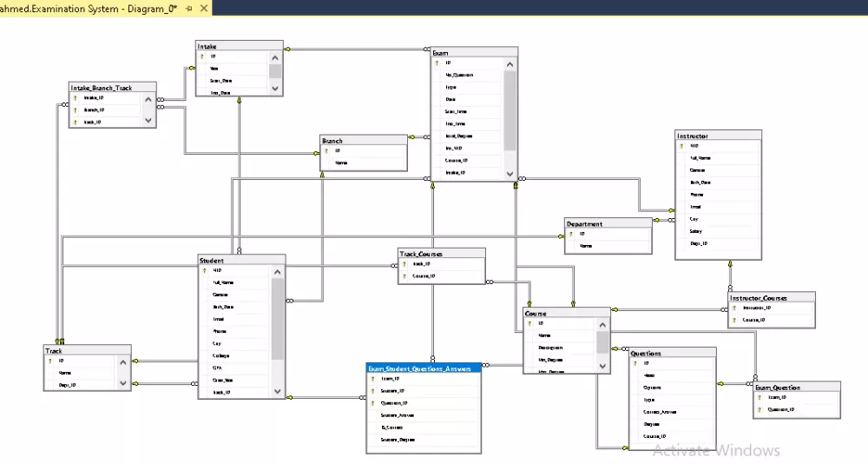Select the Department table title bar

coord(608,223)
